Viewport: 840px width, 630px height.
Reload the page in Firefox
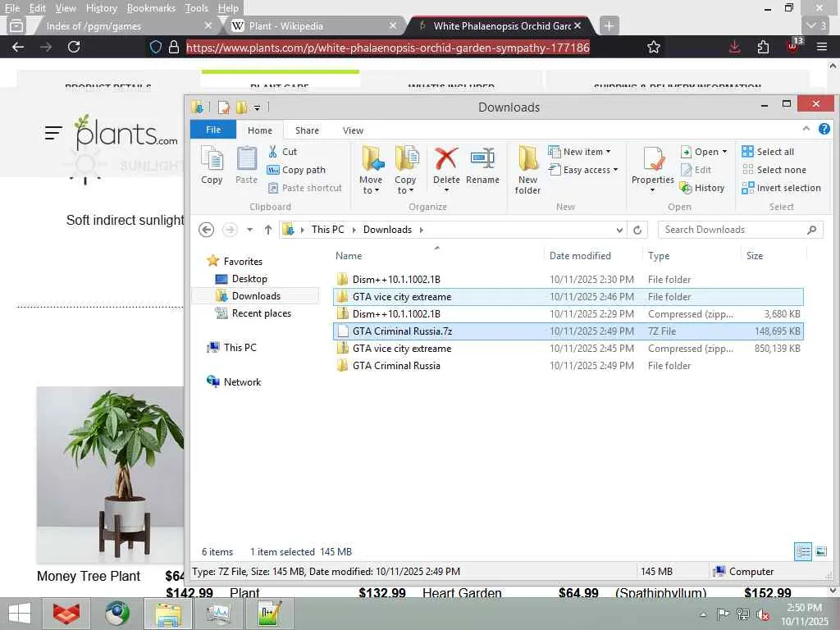(74, 47)
